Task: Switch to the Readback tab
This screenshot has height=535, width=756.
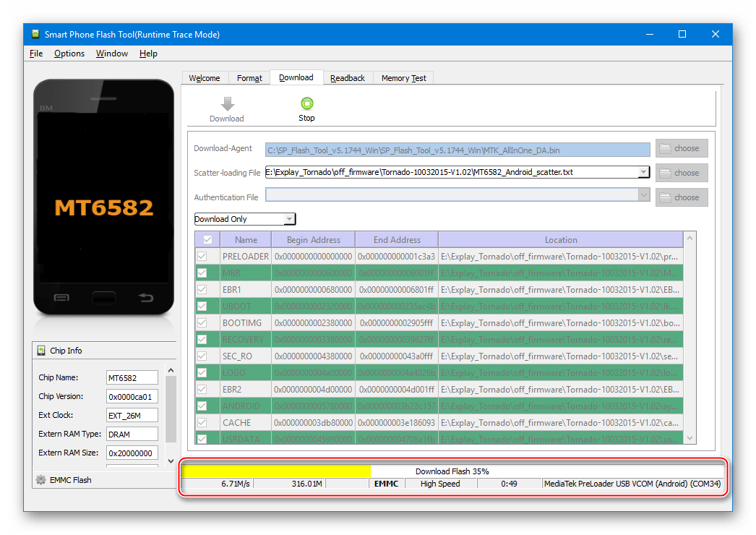Action: [348, 78]
